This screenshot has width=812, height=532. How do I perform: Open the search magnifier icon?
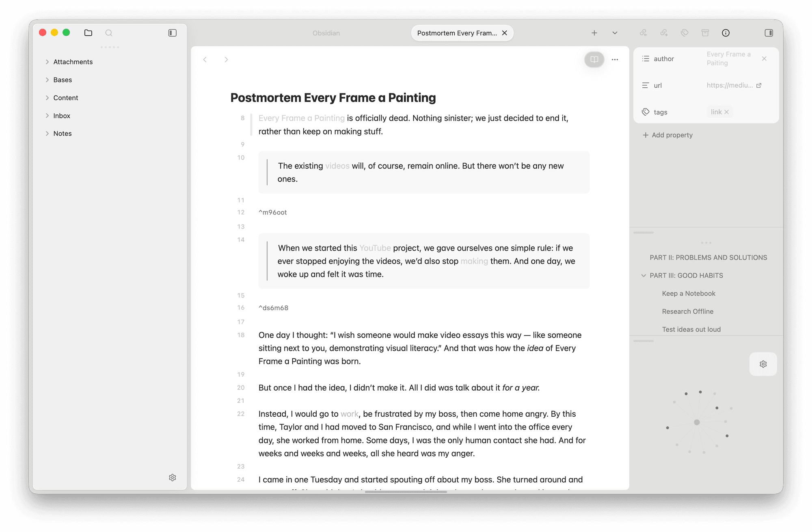tap(109, 33)
